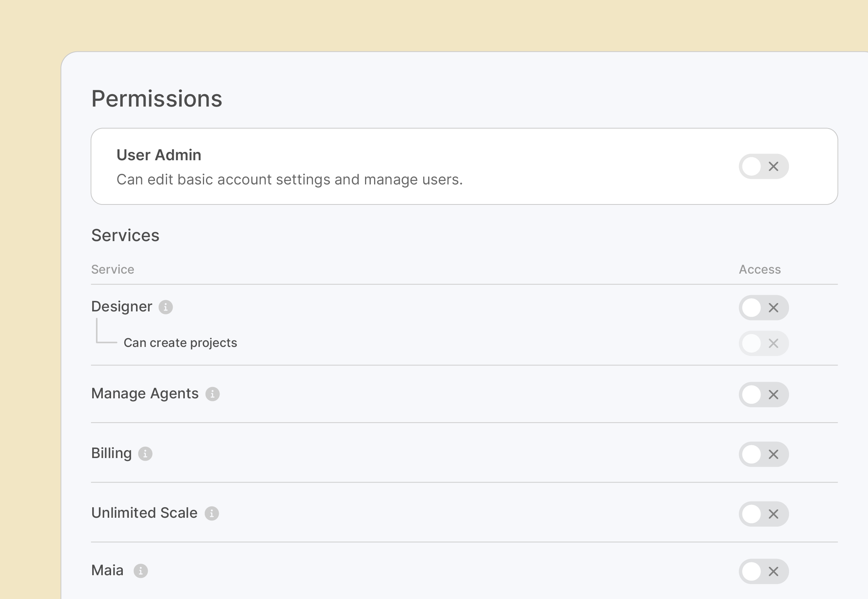Click the Access column header
The height and width of the screenshot is (599, 868).
(x=760, y=269)
